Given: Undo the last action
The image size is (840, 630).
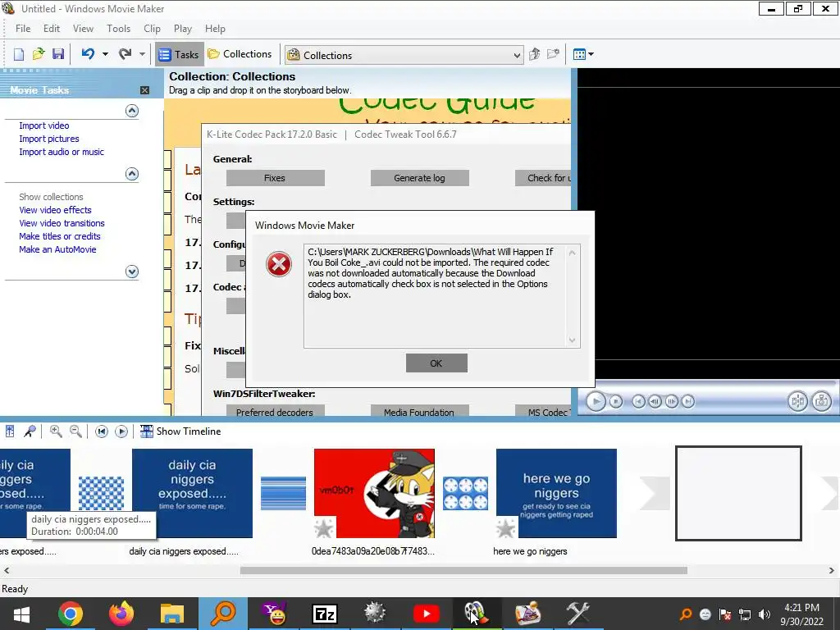Looking at the screenshot, I should 89,54.
